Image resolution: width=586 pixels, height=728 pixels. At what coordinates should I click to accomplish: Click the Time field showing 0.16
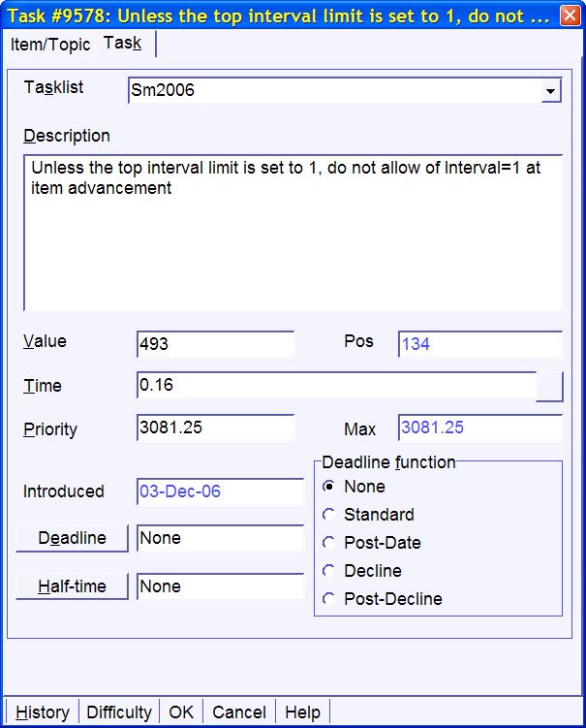[335, 386]
